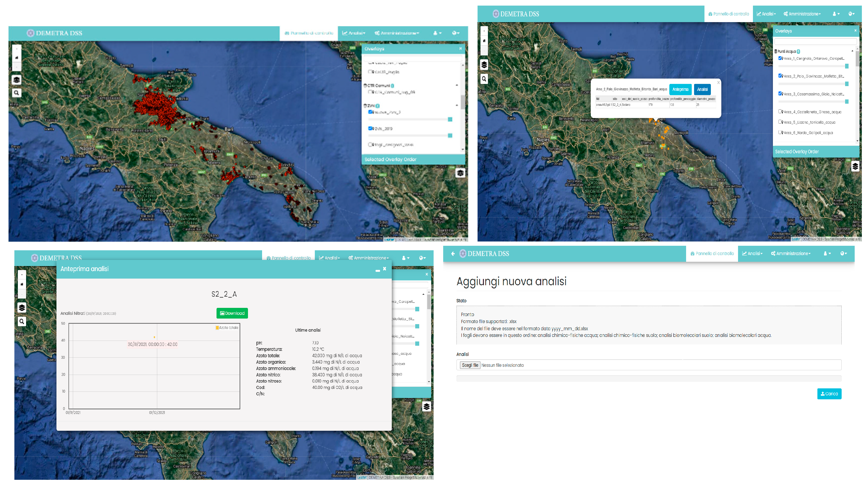Collapse the Punti Acqua overlay group

(852, 51)
